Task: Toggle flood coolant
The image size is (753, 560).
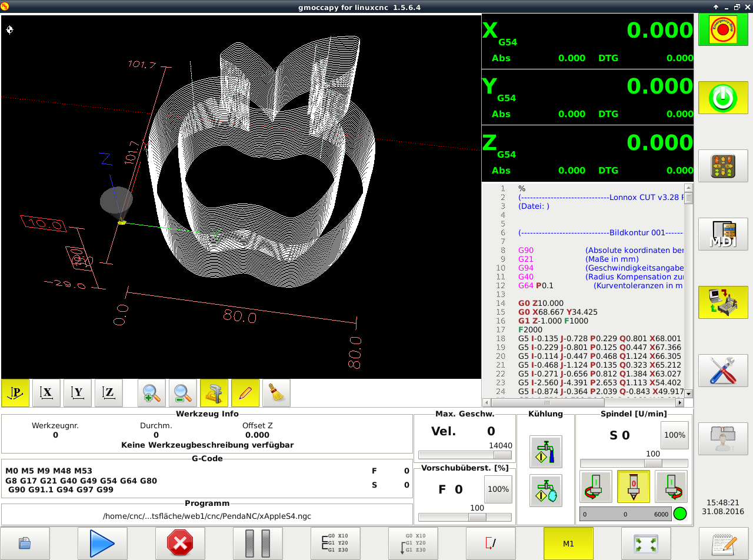Action: coord(546,452)
